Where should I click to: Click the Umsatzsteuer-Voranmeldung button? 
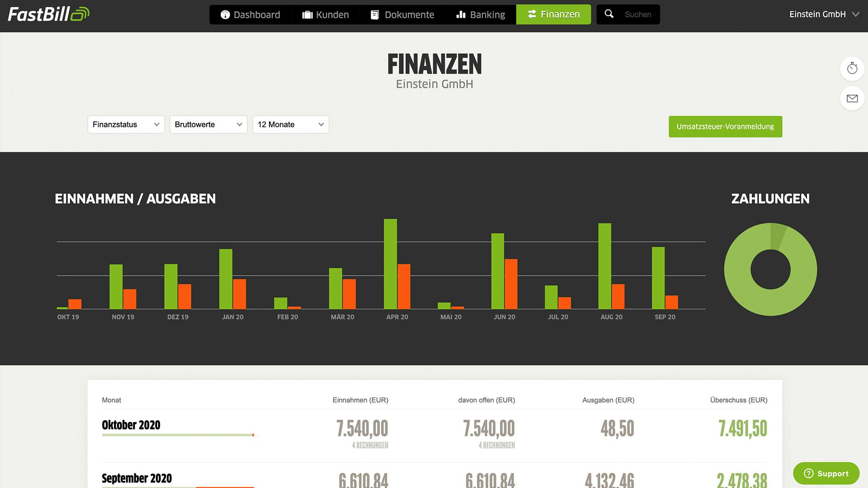tap(725, 127)
